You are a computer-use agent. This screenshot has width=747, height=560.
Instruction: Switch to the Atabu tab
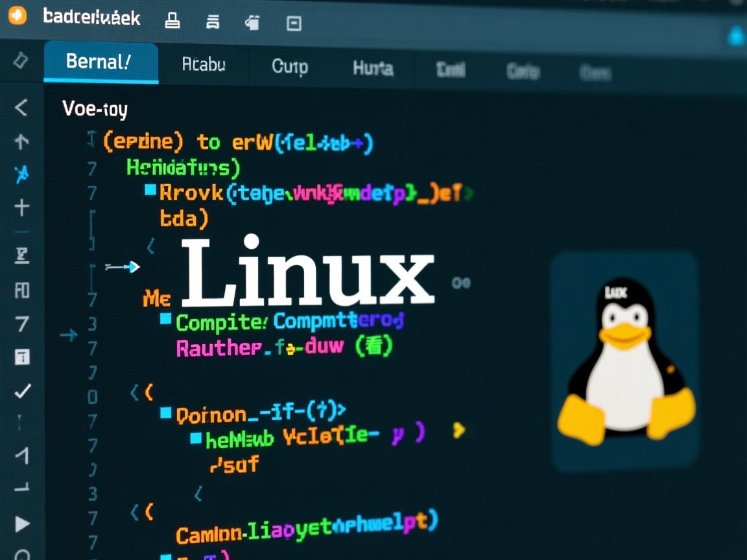(202, 65)
